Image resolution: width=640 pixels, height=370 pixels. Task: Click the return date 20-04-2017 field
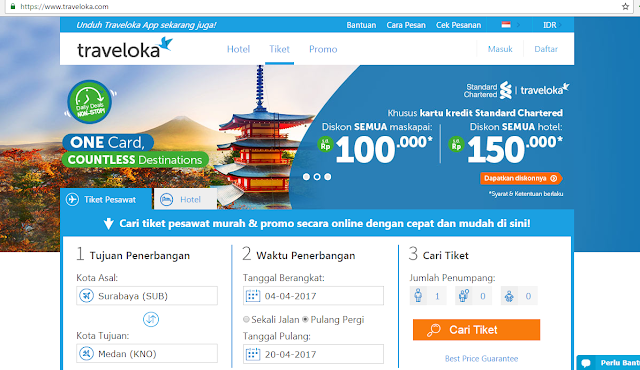(x=313, y=354)
